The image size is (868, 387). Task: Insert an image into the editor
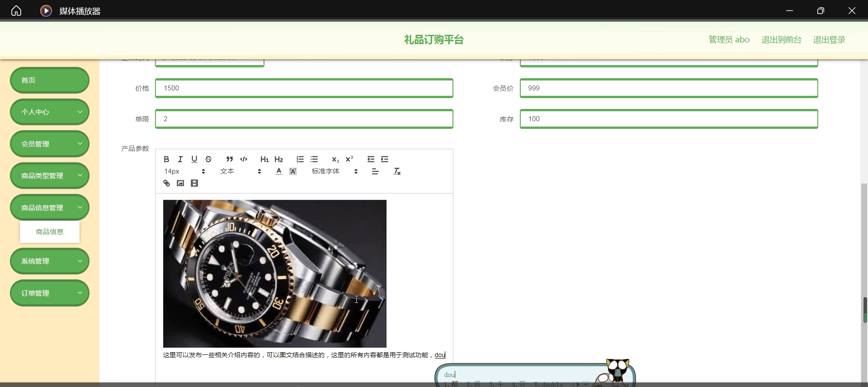[180, 183]
